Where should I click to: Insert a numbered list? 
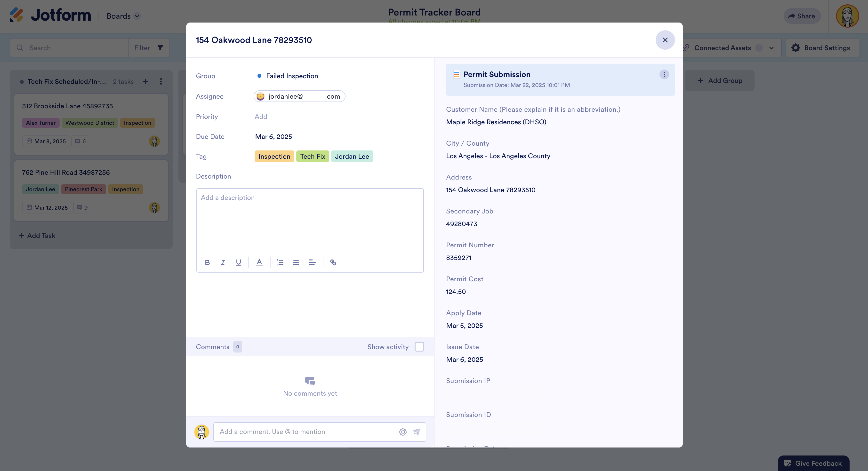pos(280,262)
